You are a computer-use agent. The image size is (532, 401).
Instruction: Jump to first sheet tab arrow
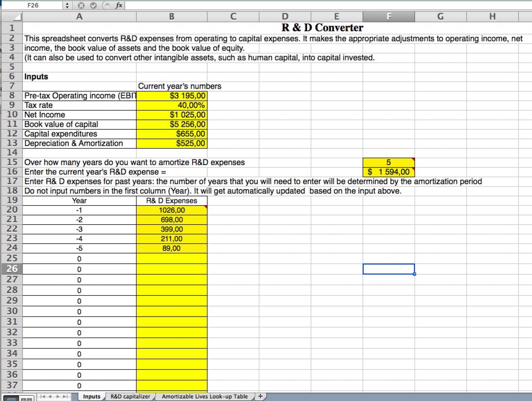click(42, 397)
